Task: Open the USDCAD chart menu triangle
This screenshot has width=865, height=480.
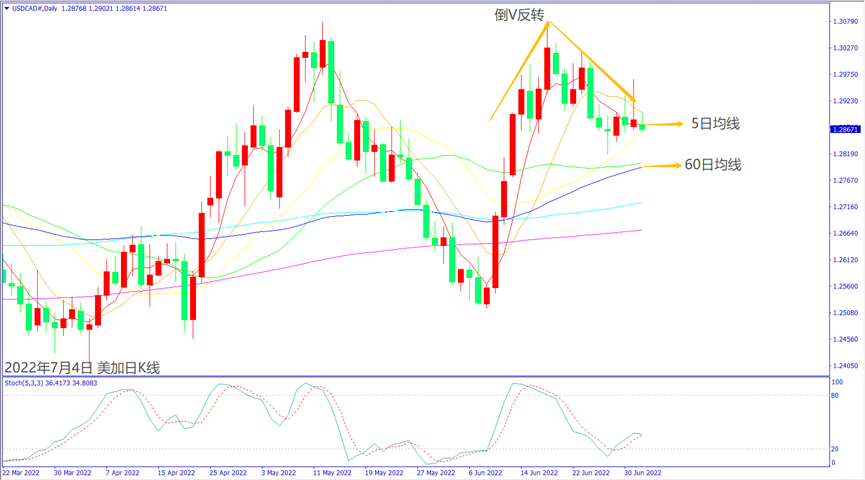Action: pyautogui.click(x=6, y=8)
